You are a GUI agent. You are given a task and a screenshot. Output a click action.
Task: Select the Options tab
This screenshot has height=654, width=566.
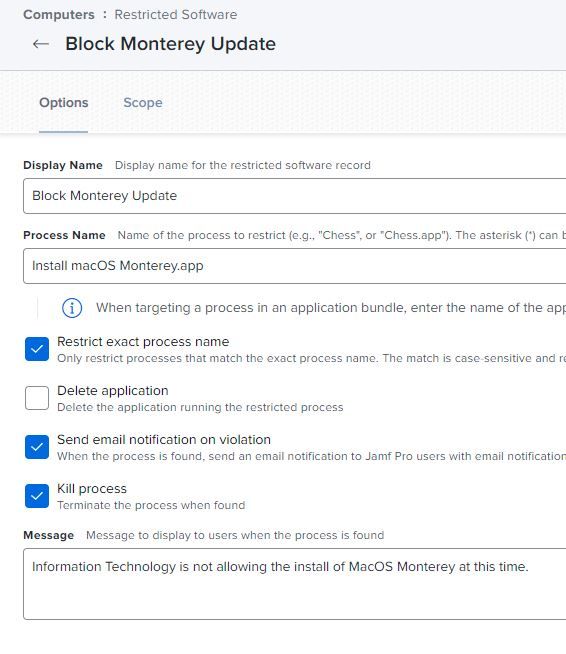click(63, 103)
